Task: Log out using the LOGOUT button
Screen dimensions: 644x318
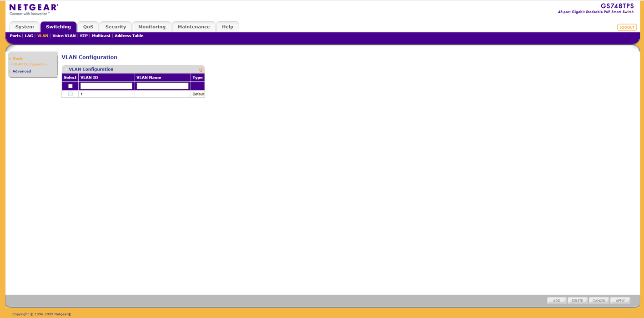Action: pyautogui.click(x=627, y=27)
